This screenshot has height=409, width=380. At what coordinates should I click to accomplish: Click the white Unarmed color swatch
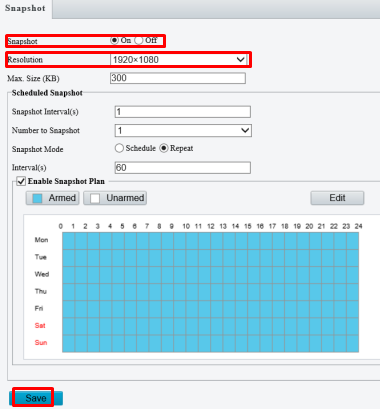[95, 198]
